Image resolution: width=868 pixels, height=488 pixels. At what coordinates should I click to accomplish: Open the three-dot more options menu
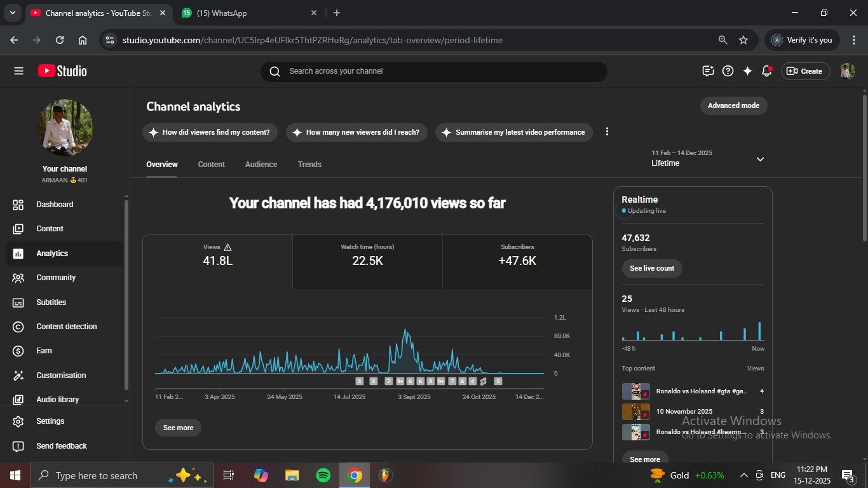coord(607,132)
